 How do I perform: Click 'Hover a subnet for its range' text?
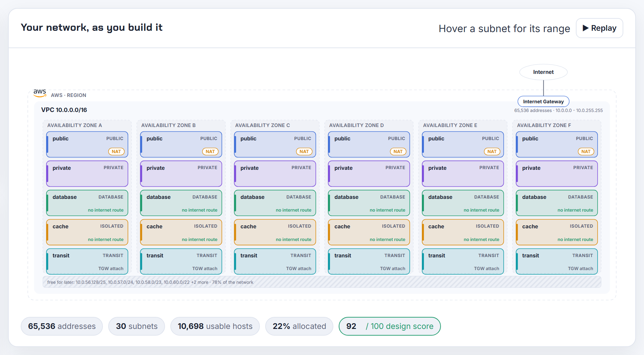tap(504, 29)
